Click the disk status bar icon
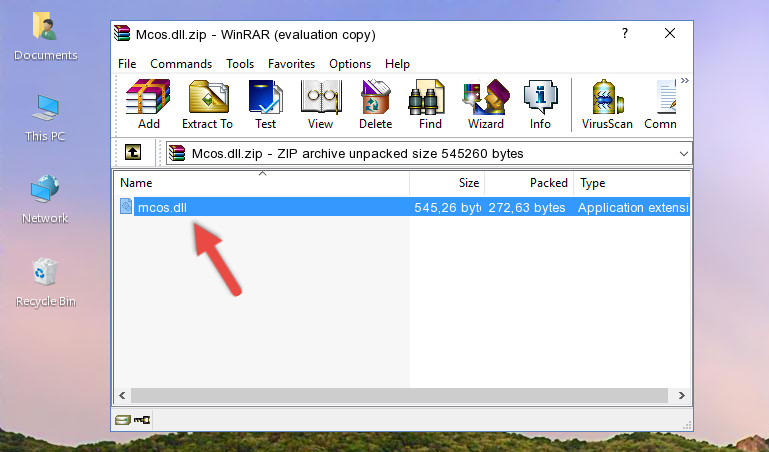 (123, 420)
